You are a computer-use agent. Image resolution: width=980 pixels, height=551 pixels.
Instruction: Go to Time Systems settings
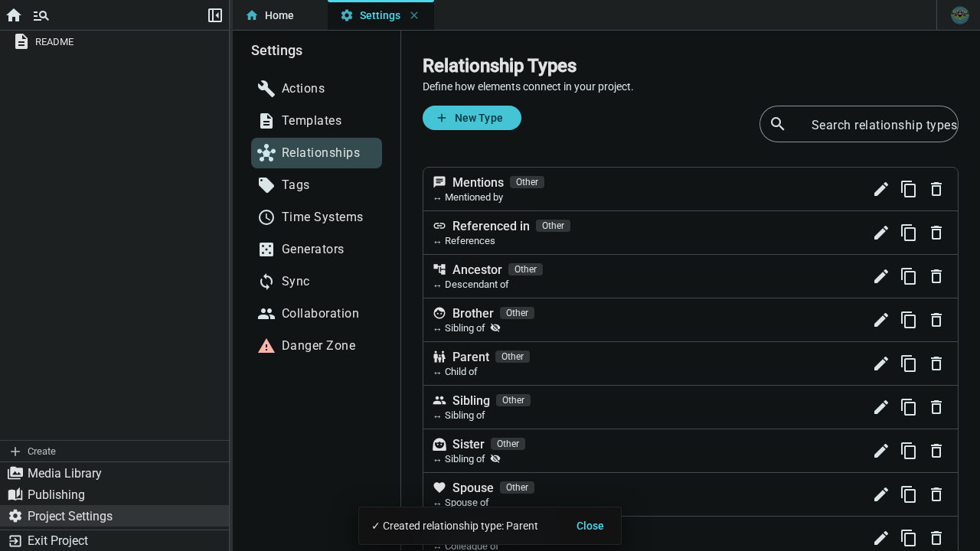point(316,217)
